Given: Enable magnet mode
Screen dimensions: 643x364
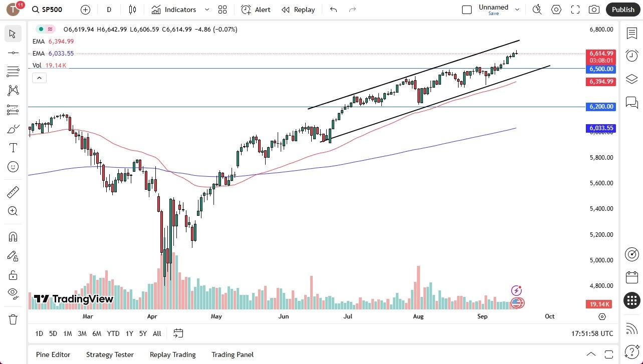Looking at the screenshot, I should point(13,236).
